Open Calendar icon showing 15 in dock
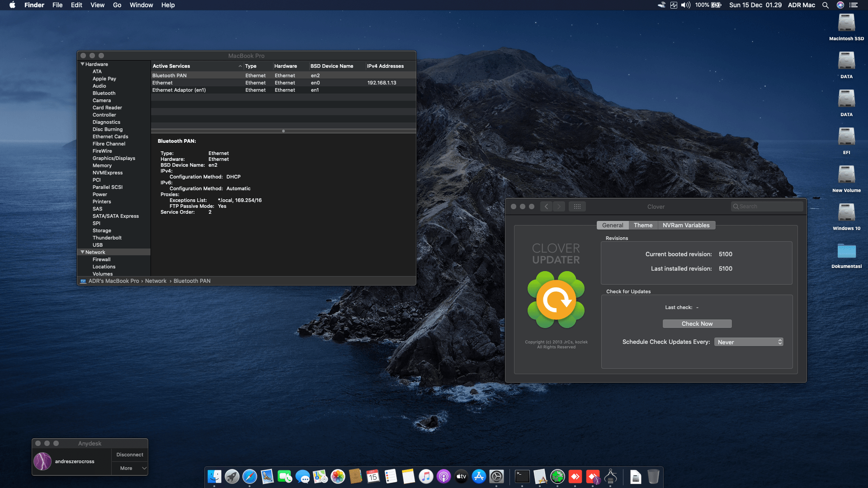Screen dimensions: 868x488 coord(373,476)
